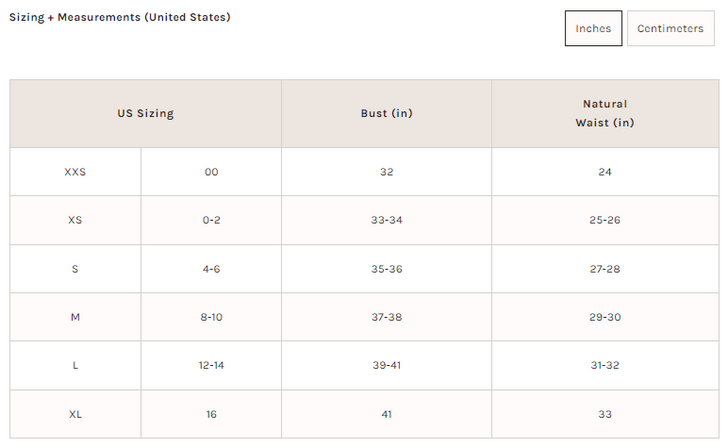The image size is (728, 448).
Task: Click the Bust (in) column header
Action: (386, 114)
